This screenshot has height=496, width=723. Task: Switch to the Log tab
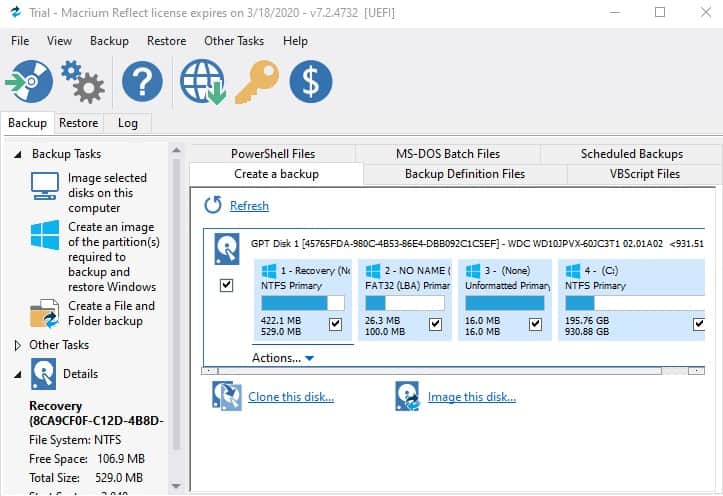pos(127,123)
